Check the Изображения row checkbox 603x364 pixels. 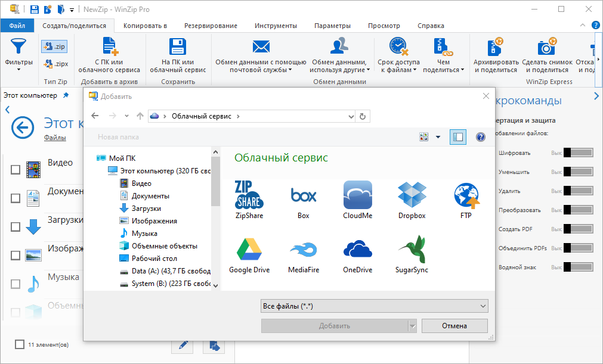point(16,256)
